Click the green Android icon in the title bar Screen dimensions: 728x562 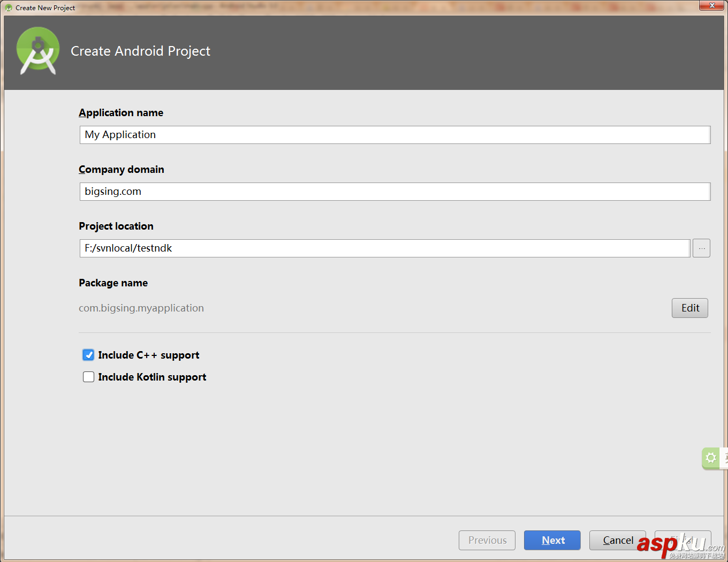point(5,6)
